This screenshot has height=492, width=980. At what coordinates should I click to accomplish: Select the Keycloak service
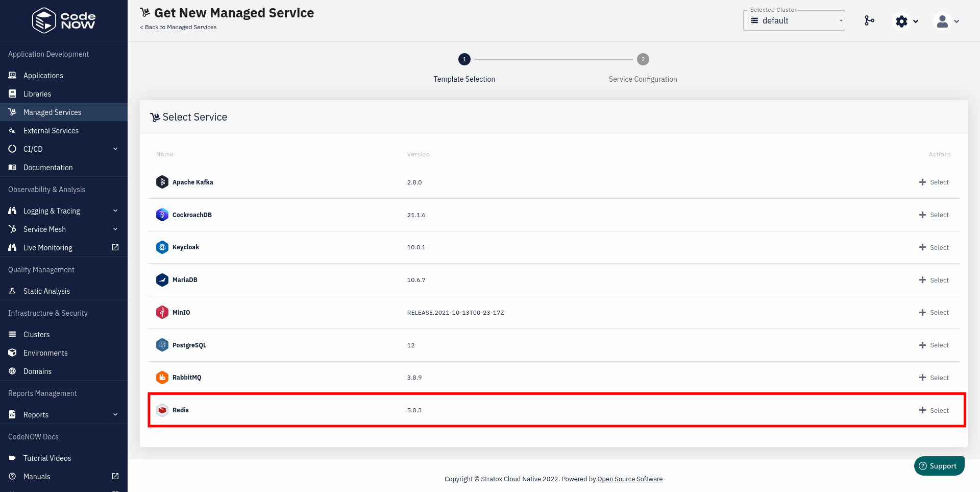click(934, 247)
